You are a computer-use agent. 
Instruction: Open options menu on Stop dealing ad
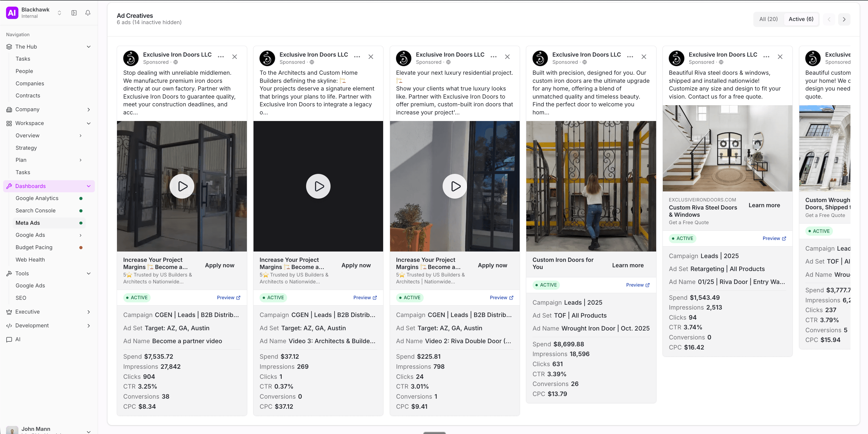pos(221,57)
